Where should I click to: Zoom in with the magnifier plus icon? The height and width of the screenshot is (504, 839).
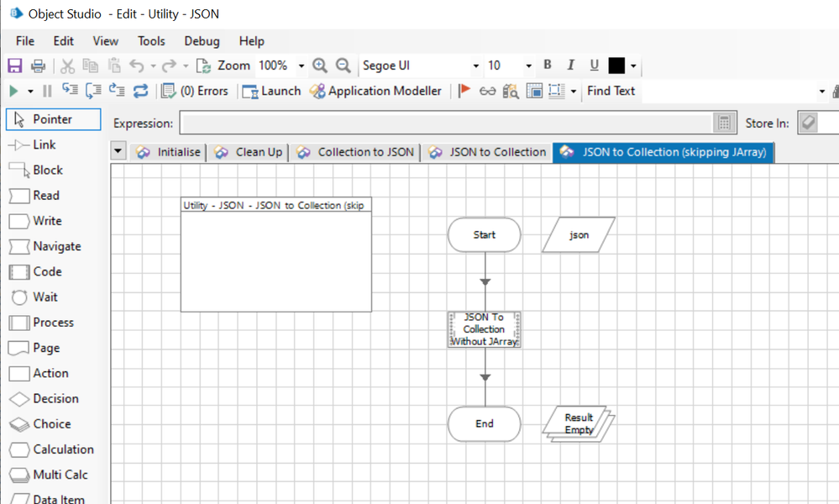pos(319,66)
